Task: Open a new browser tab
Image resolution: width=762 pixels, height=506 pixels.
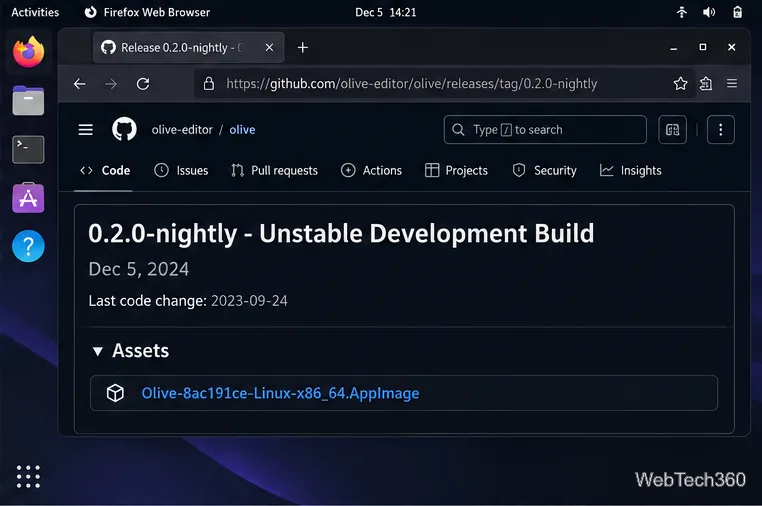Action: point(303,47)
